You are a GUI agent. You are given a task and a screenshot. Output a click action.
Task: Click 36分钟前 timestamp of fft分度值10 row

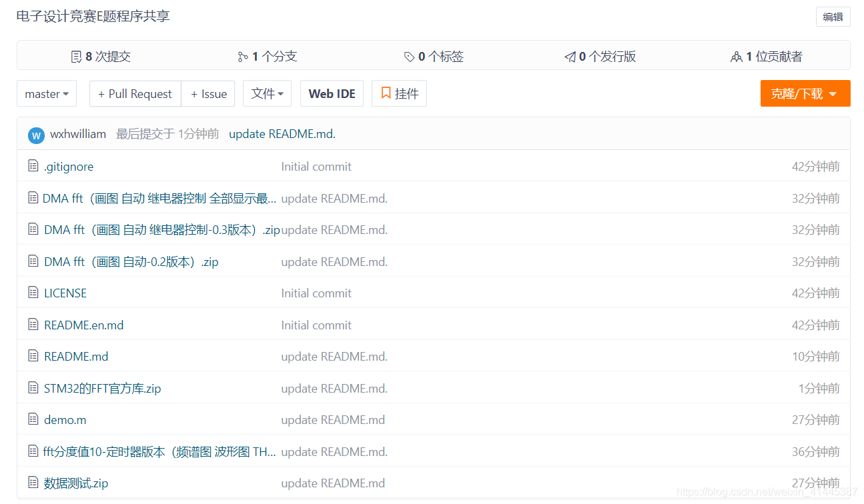coord(816,452)
